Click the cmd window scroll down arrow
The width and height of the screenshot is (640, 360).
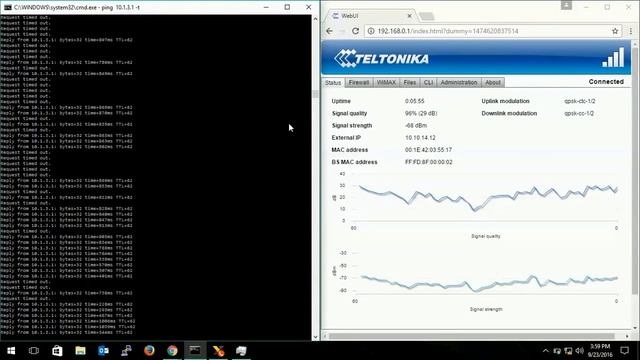tap(315, 337)
